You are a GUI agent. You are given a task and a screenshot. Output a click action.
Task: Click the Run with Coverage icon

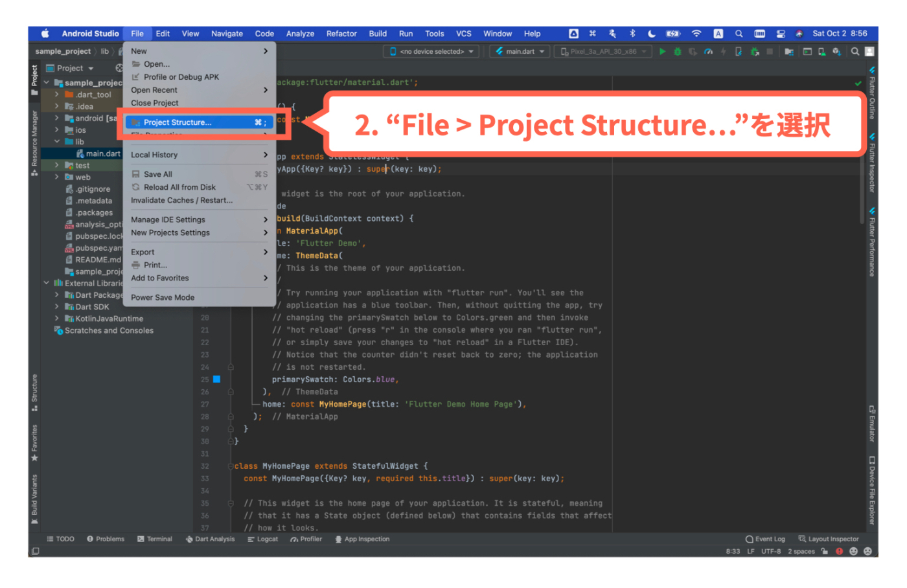(693, 52)
